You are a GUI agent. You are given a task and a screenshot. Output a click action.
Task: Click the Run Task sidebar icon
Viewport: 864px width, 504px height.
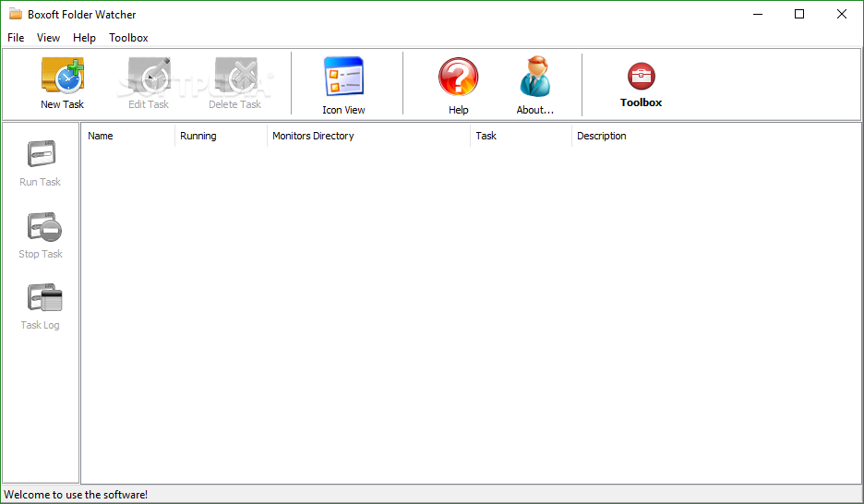pyautogui.click(x=42, y=153)
